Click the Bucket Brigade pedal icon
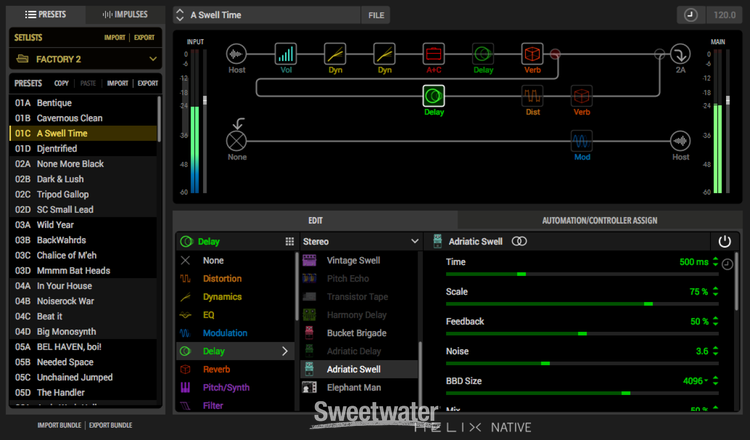 [x=309, y=333]
